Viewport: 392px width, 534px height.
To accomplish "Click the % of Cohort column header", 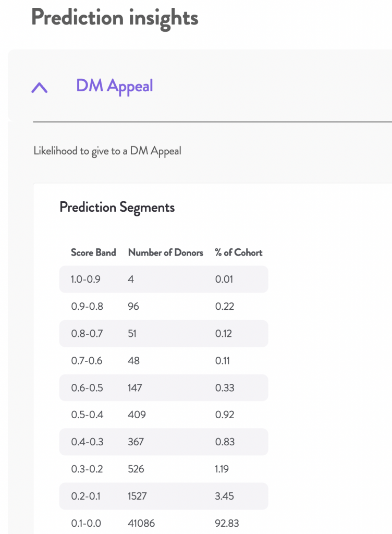I will pos(239,252).
